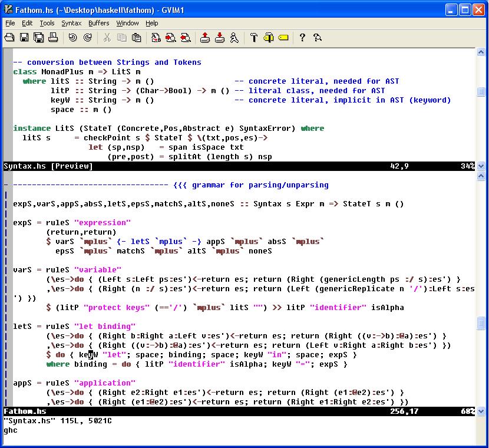Save the current Vim session via toolbar

coord(220,37)
